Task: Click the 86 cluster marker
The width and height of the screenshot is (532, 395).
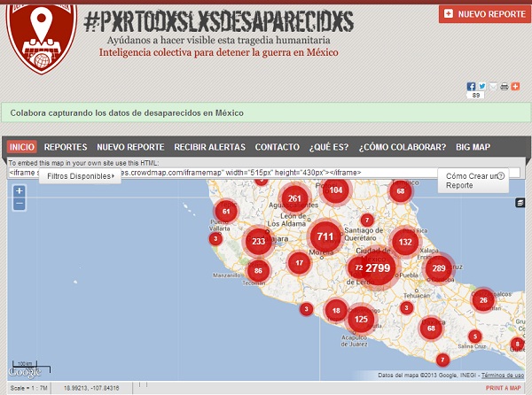Action: click(258, 270)
